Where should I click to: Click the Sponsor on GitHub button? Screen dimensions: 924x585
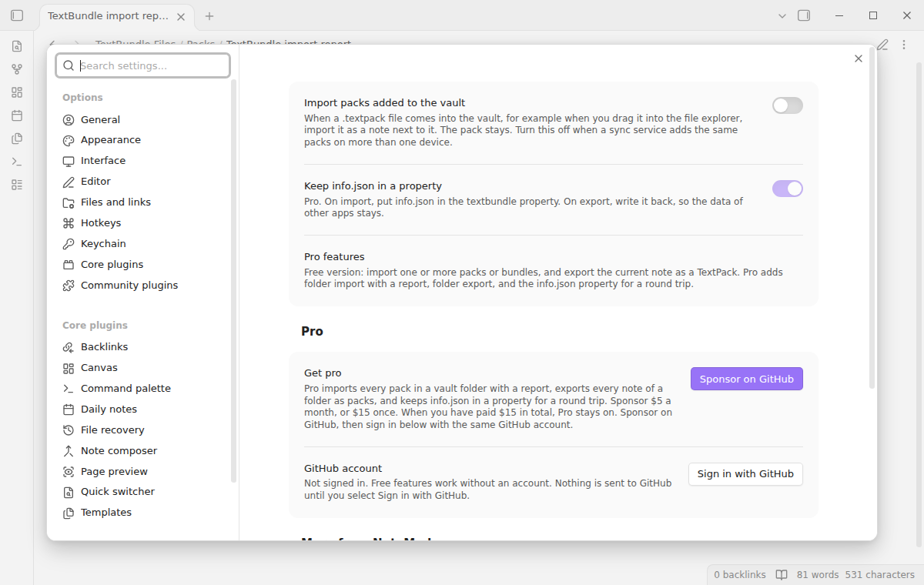coord(746,379)
